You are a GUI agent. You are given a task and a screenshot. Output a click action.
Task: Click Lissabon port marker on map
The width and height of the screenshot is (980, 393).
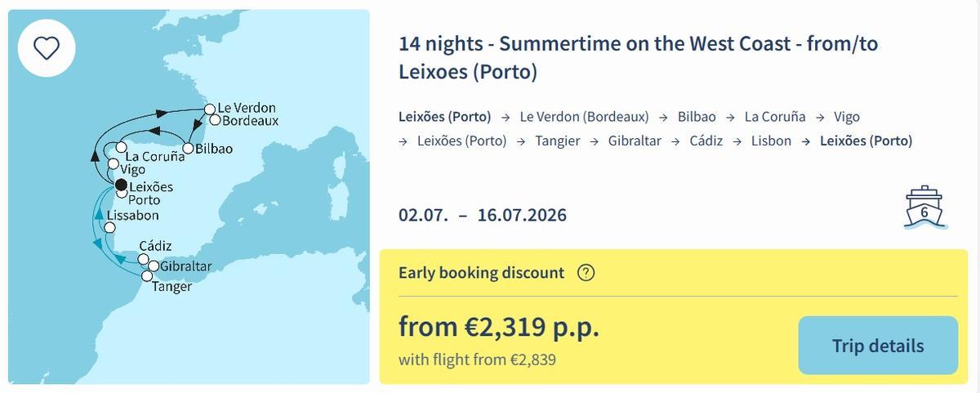pos(111,227)
